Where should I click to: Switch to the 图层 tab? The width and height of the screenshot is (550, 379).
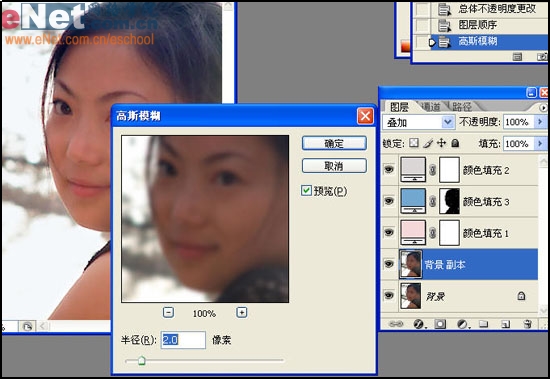coord(399,107)
